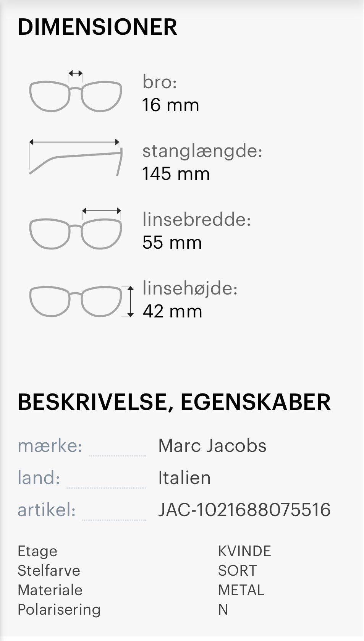Click the KVINDE attribute value
The width and height of the screenshot is (364, 641).
244,551
